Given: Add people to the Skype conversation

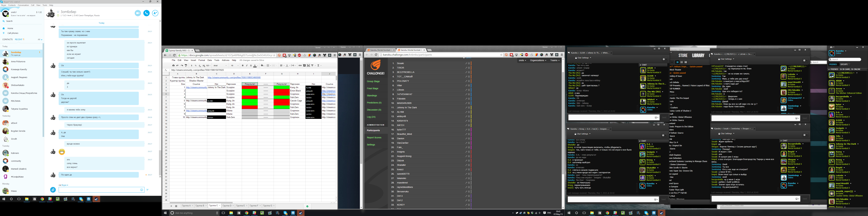Looking at the screenshot, I should (x=155, y=13).
